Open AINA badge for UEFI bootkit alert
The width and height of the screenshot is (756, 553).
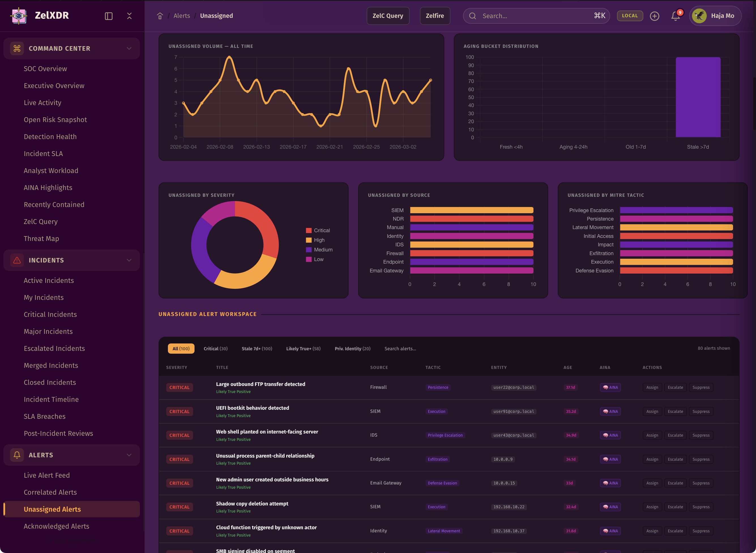(610, 411)
